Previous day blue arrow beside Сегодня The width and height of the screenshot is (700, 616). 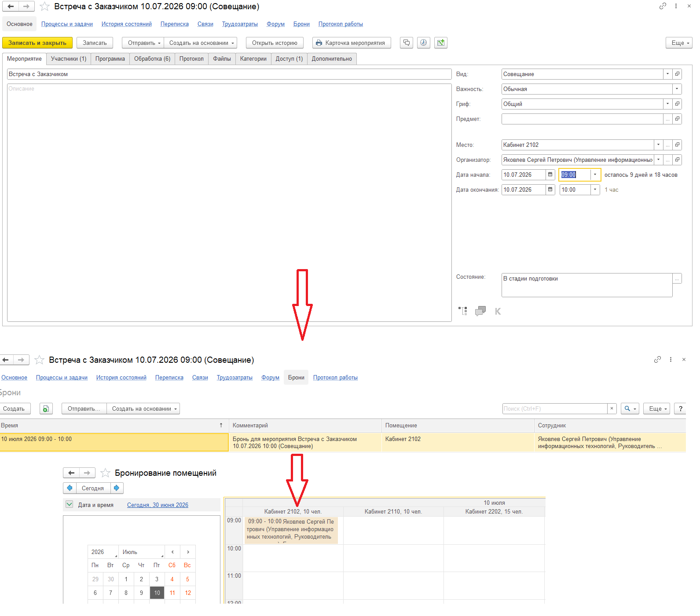pos(70,488)
